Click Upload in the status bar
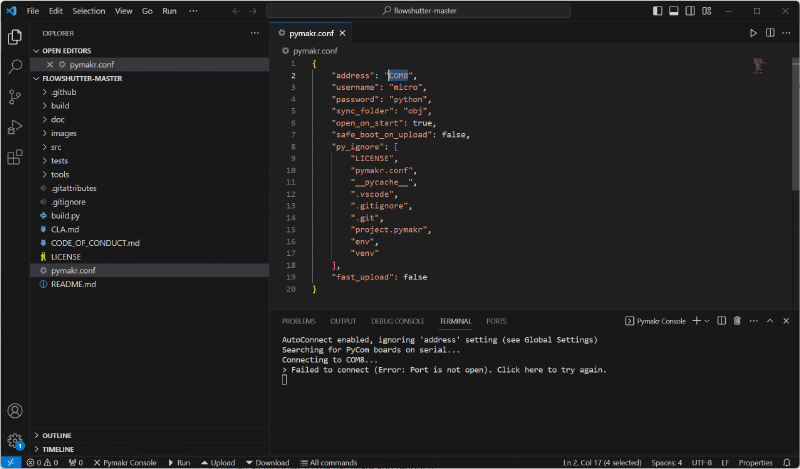This screenshot has height=469, width=800. 217,463
